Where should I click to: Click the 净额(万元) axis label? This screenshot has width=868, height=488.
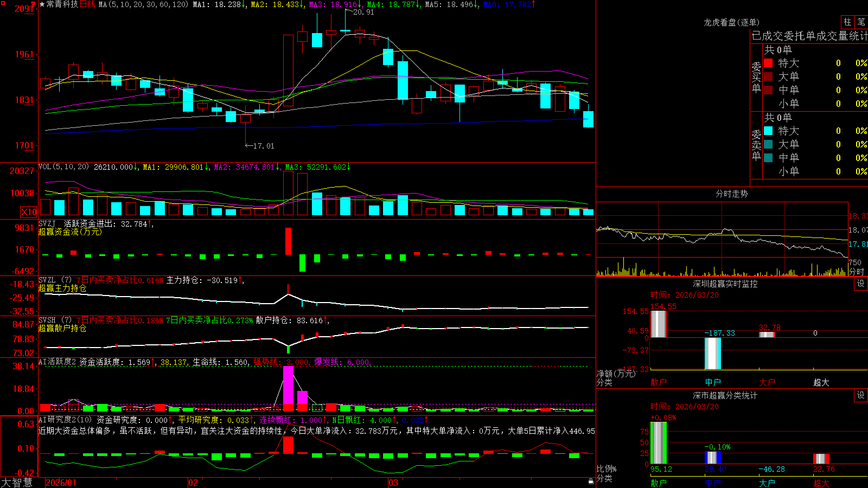pyautogui.click(x=616, y=374)
